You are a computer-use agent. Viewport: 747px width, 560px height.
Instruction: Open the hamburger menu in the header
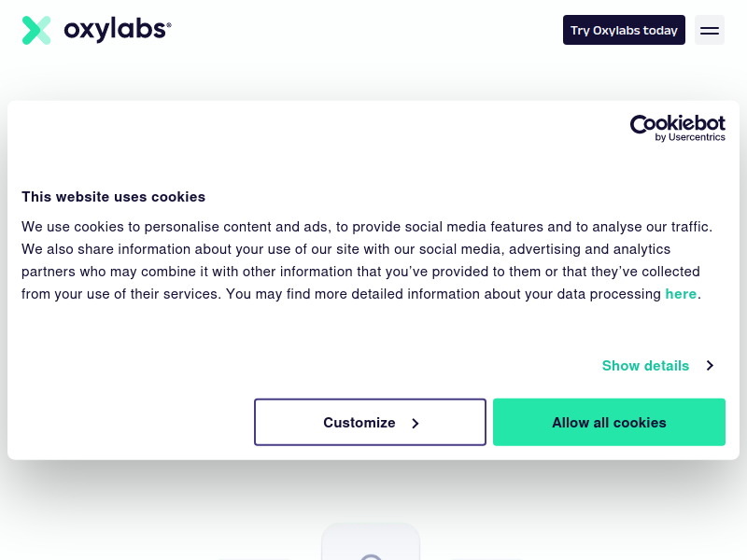[x=710, y=30]
